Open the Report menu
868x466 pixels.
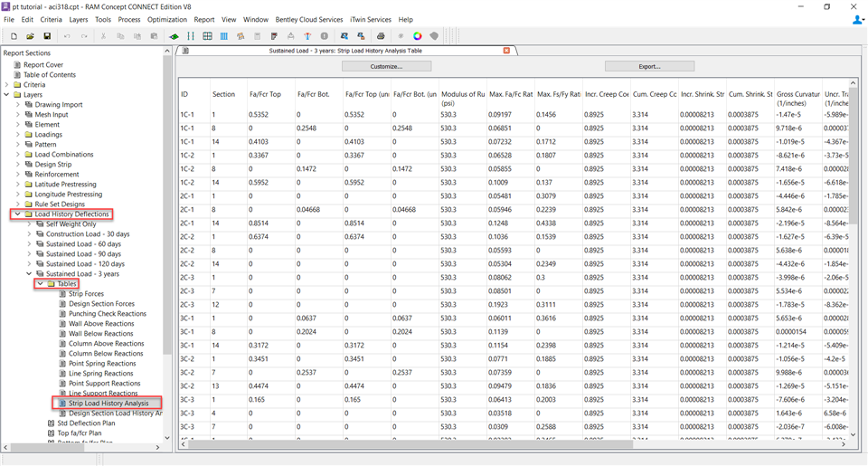[x=204, y=19]
